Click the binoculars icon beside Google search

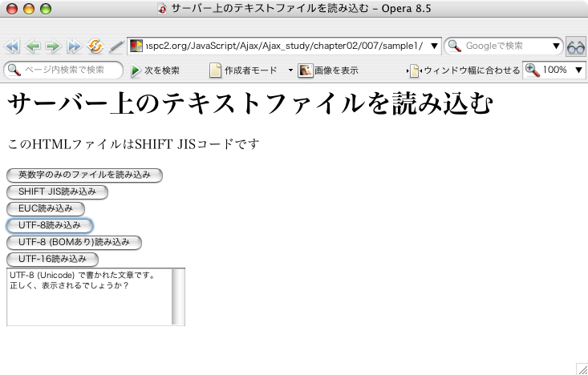point(575,46)
